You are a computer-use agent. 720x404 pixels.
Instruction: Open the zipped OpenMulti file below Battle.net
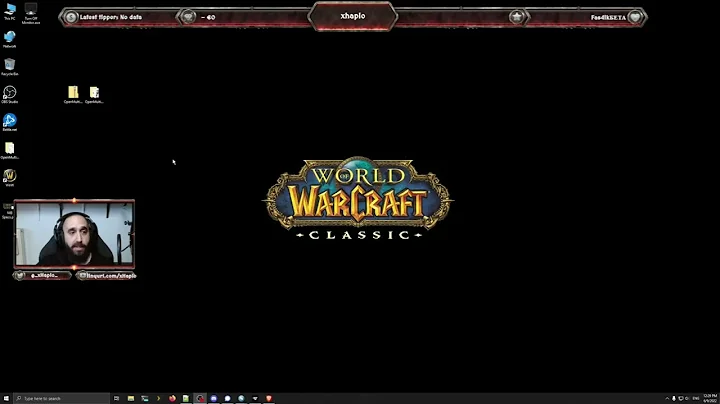point(10,150)
